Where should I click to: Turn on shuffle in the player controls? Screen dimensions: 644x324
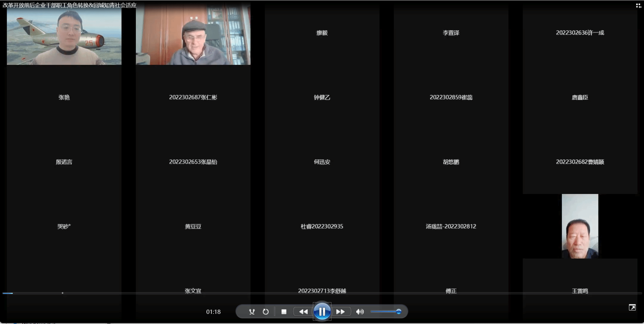point(252,312)
